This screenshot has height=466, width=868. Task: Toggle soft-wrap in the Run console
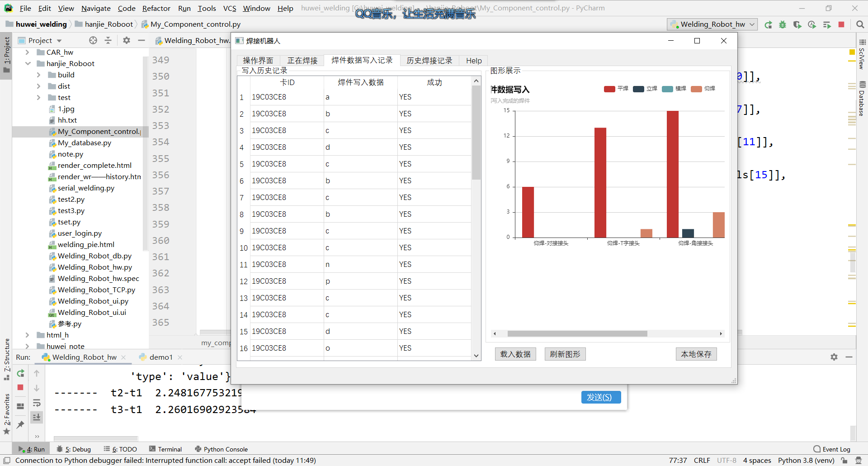click(x=37, y=403)
